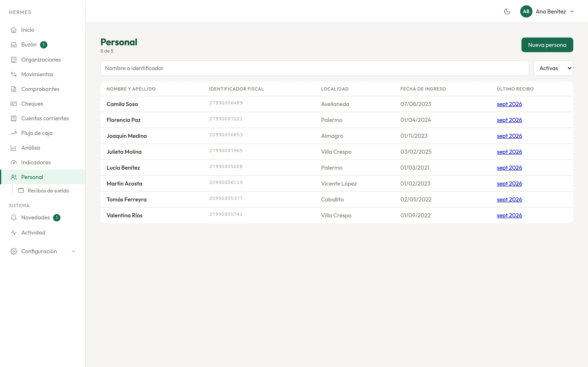Open the Inicio home icon
Image resolution: width=588 pixels, height=367 pixels.
pyautogui.click(x=14, y=30)
